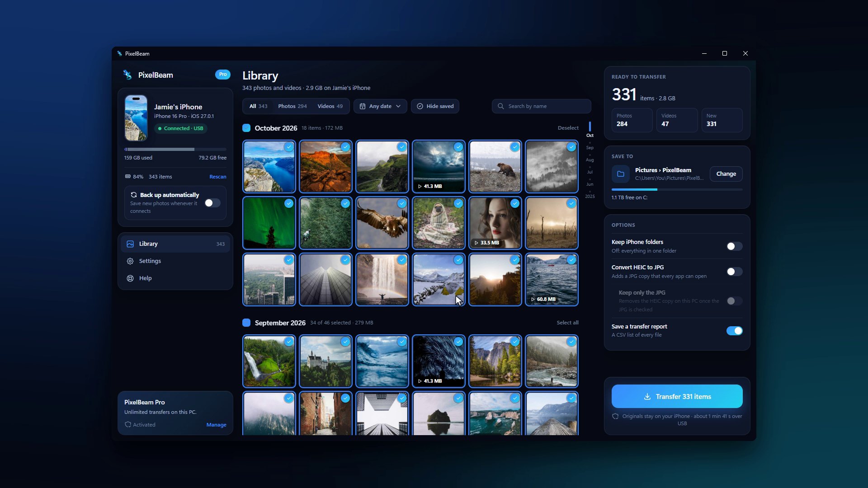The image size is (868, 488).
Task: Click Change save folder button
Action: (726, 174)
